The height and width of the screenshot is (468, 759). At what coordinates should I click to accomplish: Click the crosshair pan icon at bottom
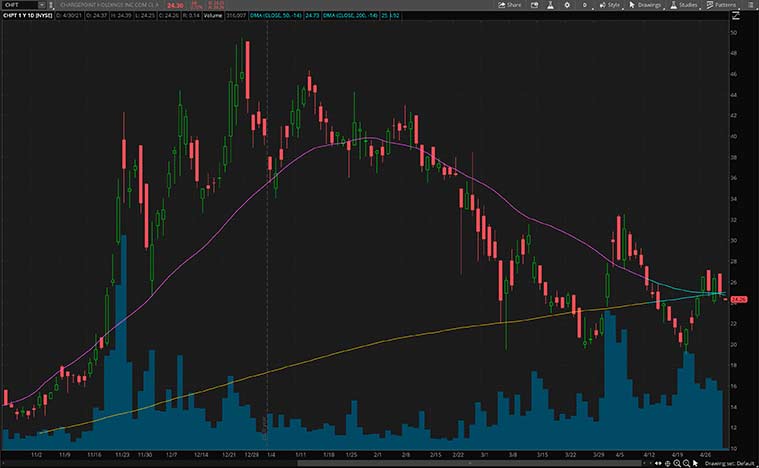668,464
